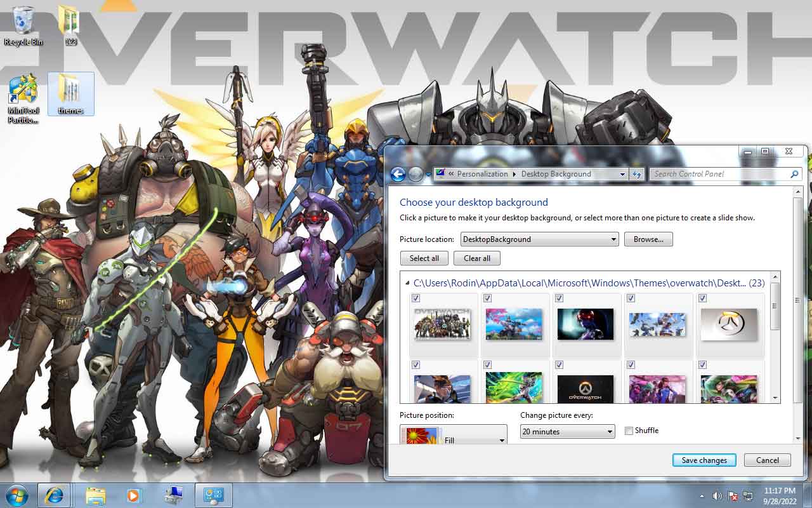Open the recent pages dropdown beside Forward
This screenshot has width=812, height=508.
(x=428, y=174)
